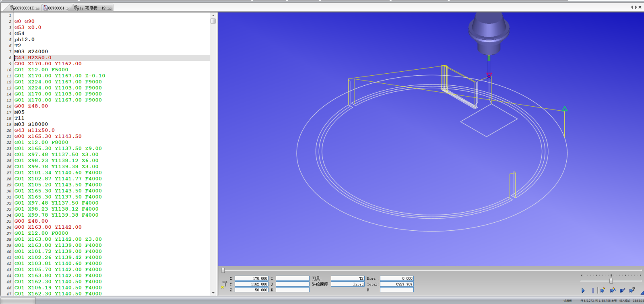The width and height of the screenshot is (644, 304).
Task: Click the run-to-next-tool-change icon
Action: (x=632, y=290)
